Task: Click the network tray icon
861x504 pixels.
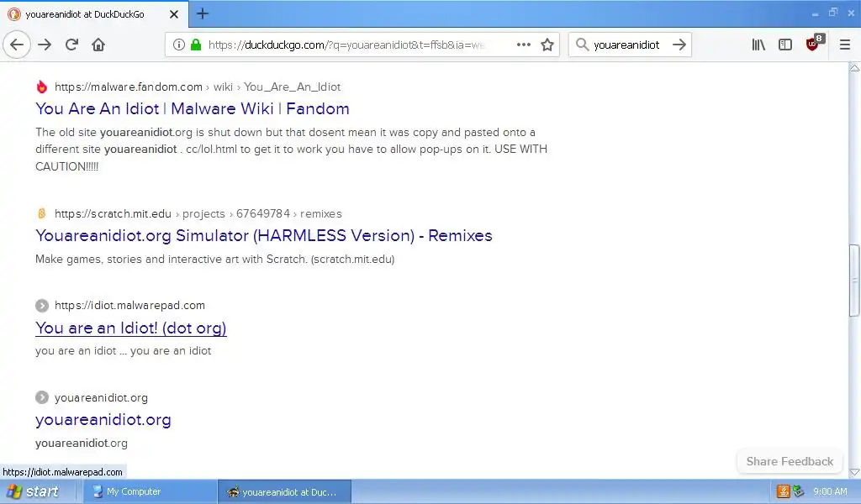Action: tap(799, 491)
